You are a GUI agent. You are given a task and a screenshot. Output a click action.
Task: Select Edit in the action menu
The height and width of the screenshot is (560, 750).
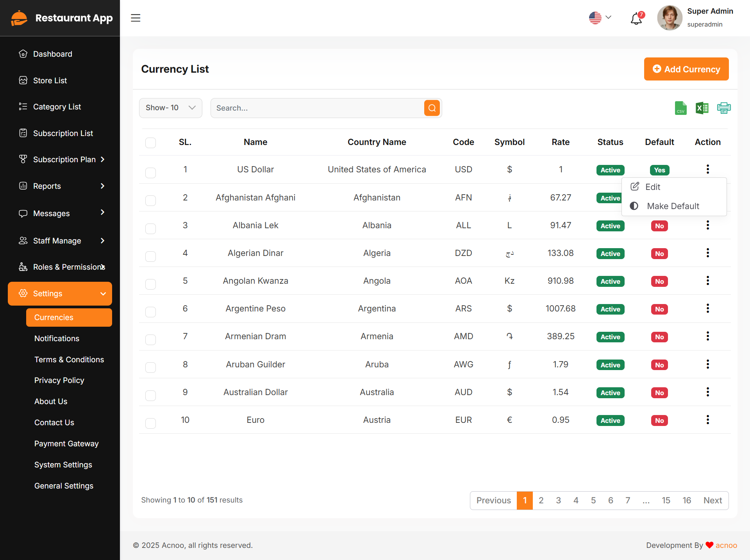click(652, 187)
